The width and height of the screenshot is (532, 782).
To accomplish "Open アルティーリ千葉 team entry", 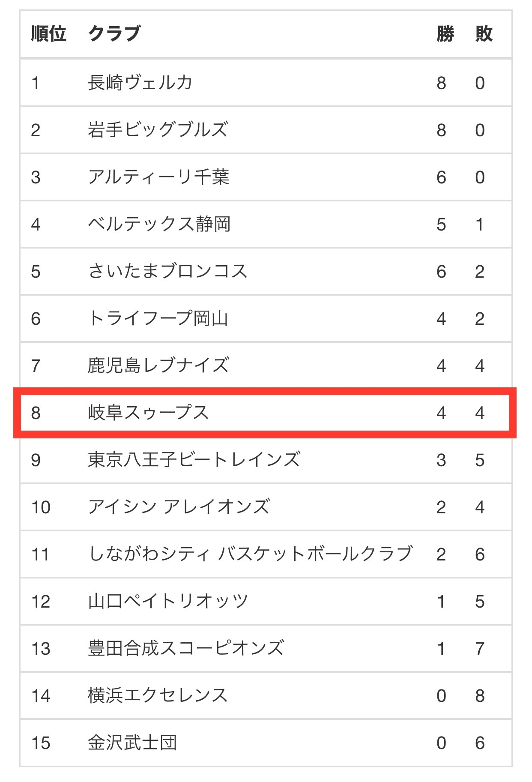I will click(x=158, y=177).
